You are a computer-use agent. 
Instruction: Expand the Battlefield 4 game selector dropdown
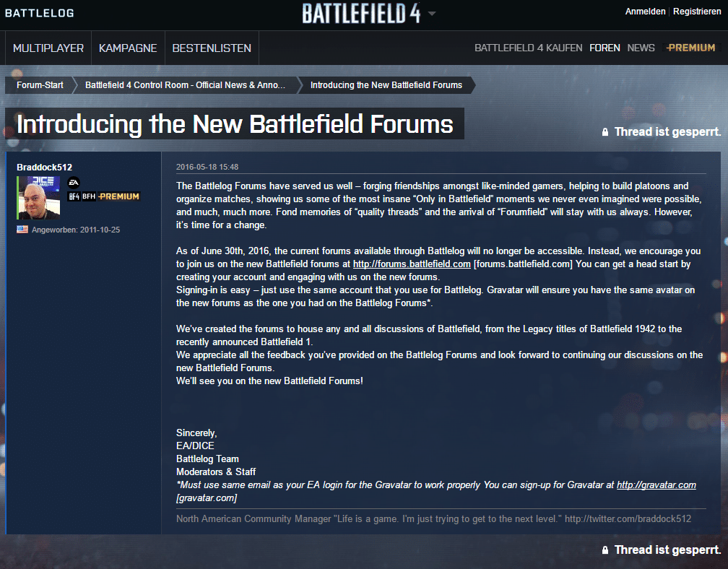click(x=432, y=14)
